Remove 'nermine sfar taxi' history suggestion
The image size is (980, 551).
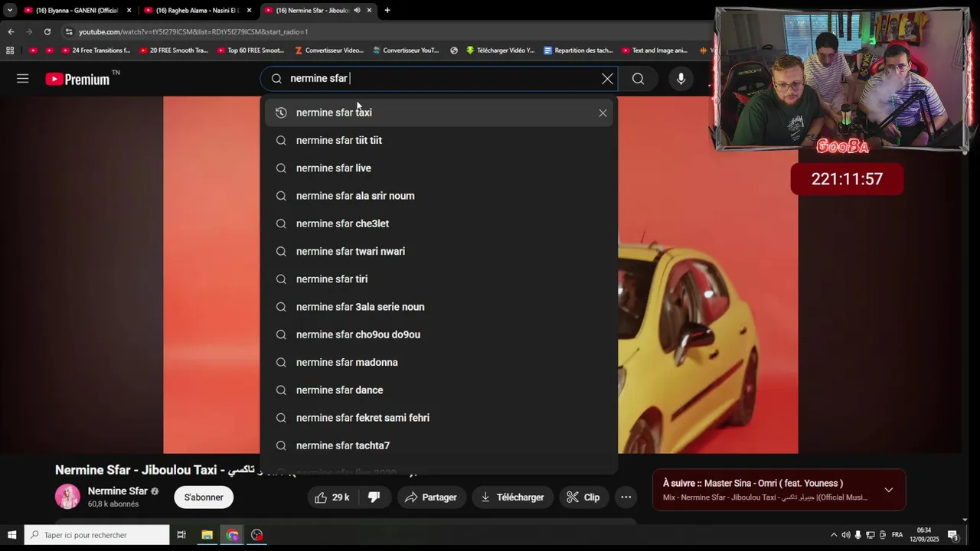[603, 113]
